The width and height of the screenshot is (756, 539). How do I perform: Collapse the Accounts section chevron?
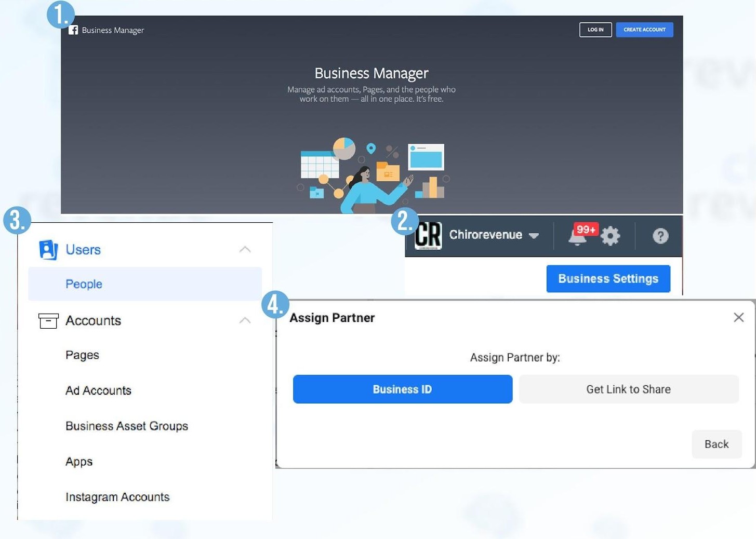pos(245,321)
